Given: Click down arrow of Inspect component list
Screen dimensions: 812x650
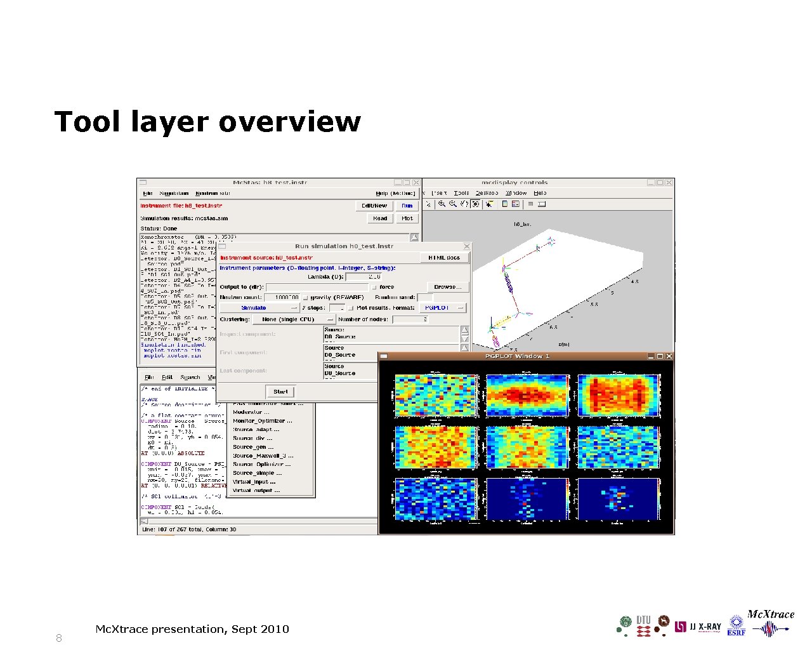Looking at the screenshot, I should pyautogui.click(x=465, y=338).
